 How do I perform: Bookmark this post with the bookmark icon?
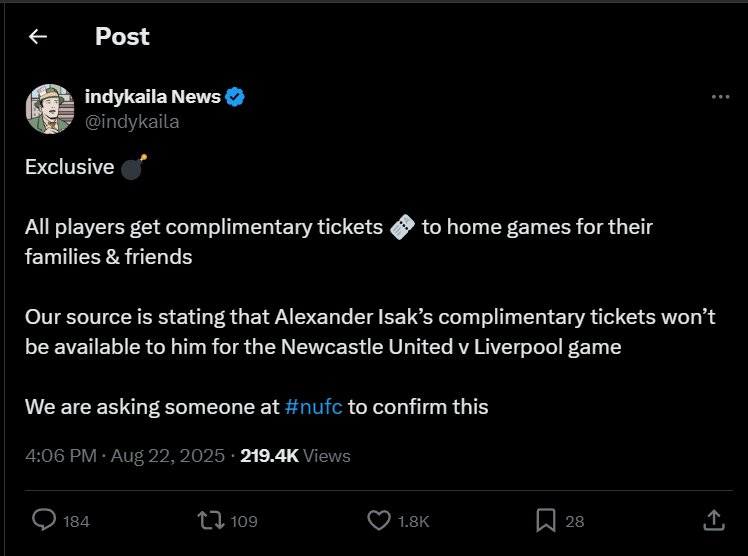click(x=545, y=520)
